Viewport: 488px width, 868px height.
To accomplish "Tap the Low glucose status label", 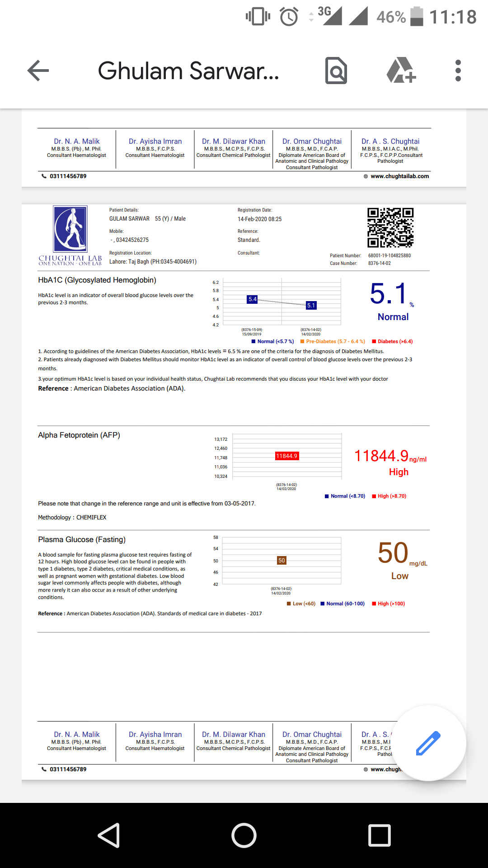I will (400, 576).
